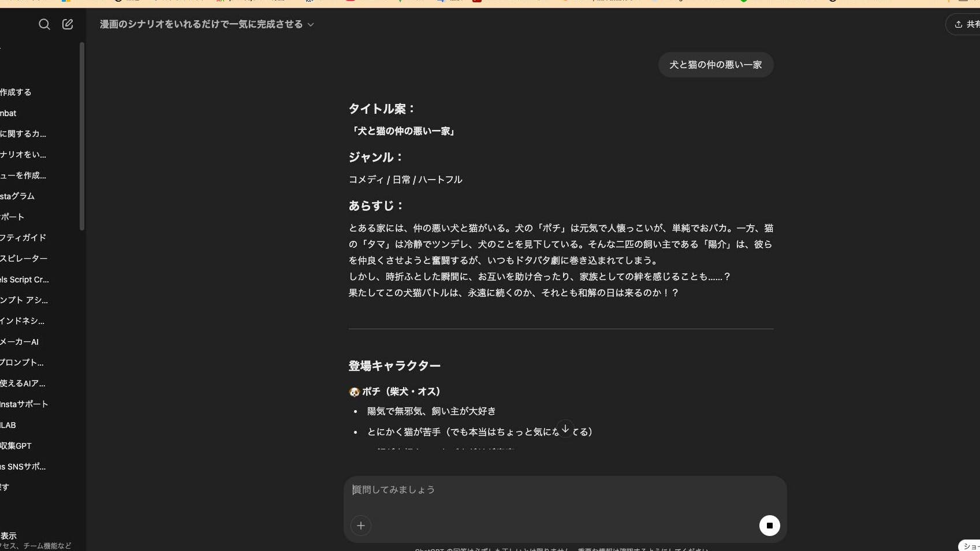Viewport: 980px width, 551px height.
Task: Click the plus attachment button
Action: pos(361,526)
